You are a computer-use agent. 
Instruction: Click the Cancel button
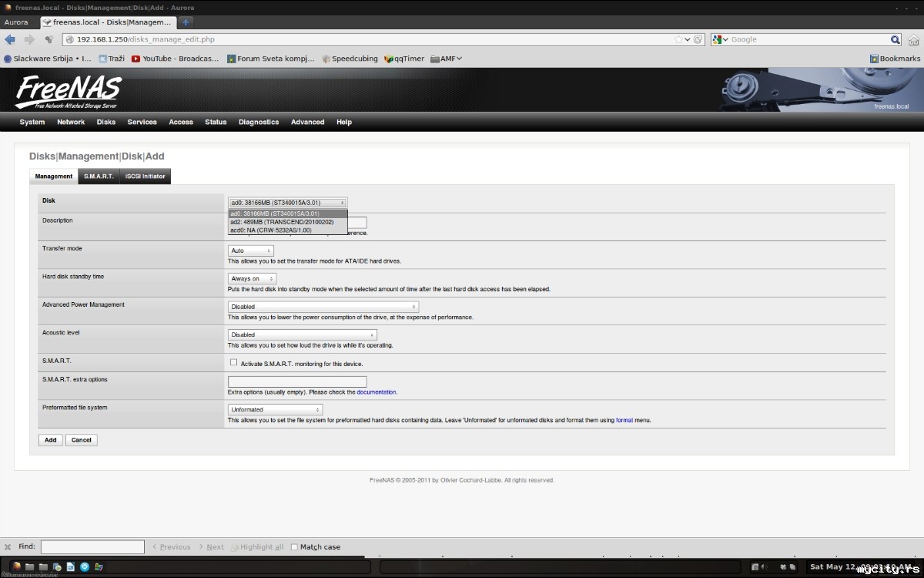tap(82, 440)
